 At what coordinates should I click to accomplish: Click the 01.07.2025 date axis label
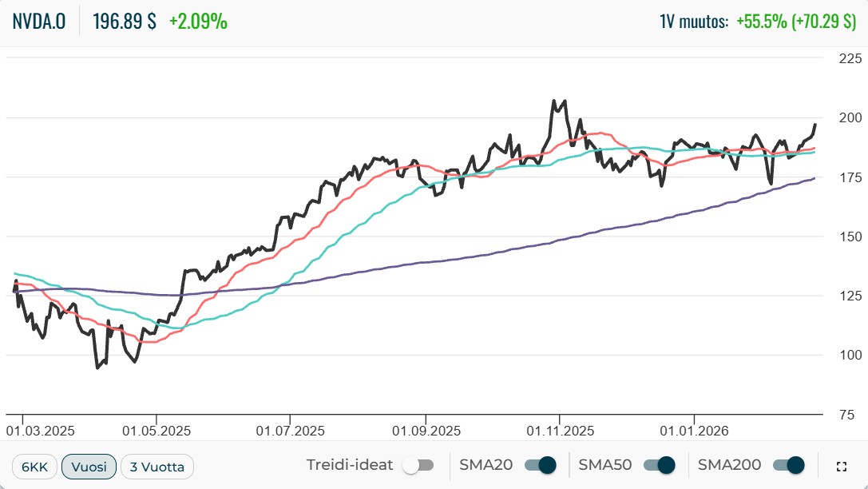289,431
